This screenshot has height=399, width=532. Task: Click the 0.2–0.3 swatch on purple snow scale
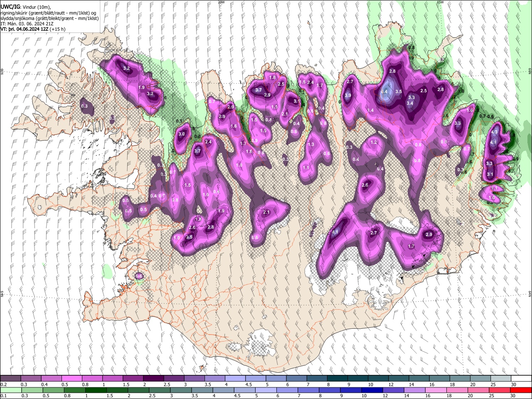point(10,378)
